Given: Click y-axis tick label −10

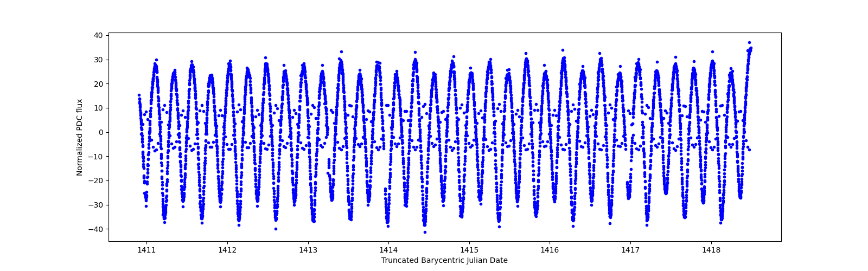Looking at the screenshot, I should 95,157.
